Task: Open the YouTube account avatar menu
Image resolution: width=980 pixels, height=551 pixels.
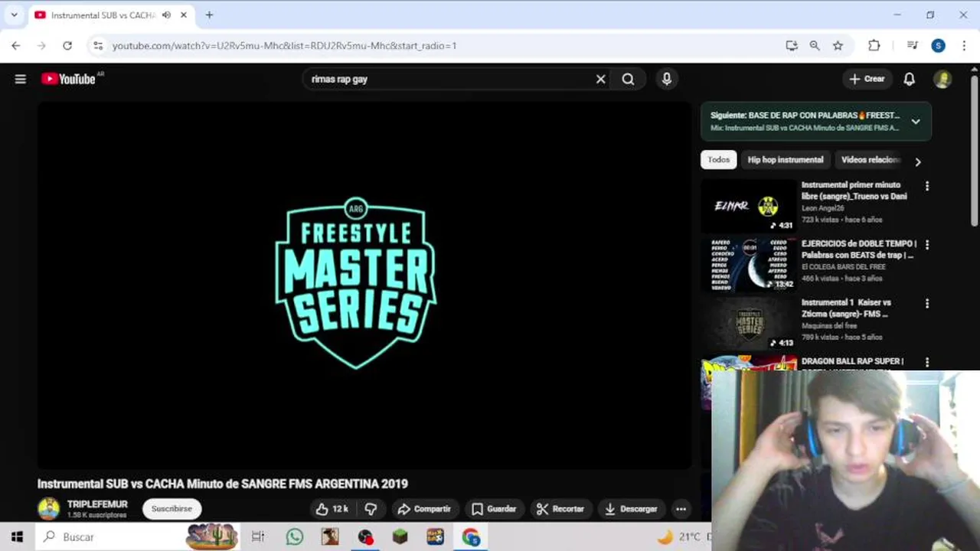Action: (x=942, y=79)
